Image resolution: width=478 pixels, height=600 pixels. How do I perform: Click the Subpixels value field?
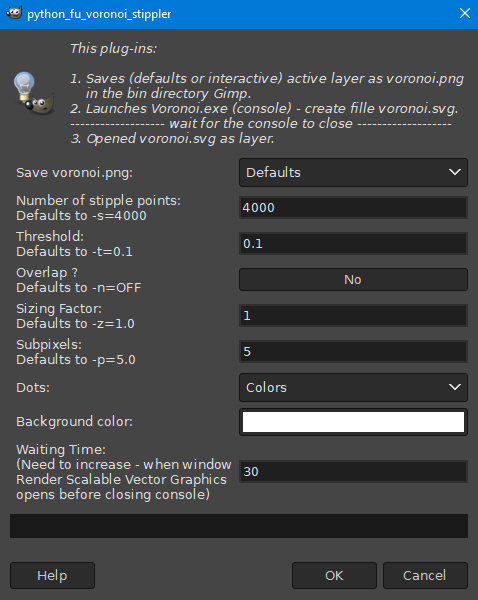(353, 352)
